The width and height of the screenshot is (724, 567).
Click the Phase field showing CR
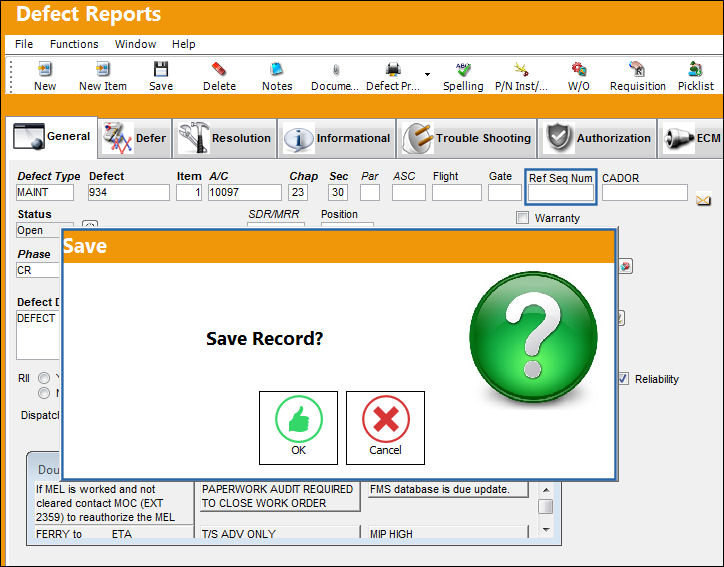(x=39, y=270)
